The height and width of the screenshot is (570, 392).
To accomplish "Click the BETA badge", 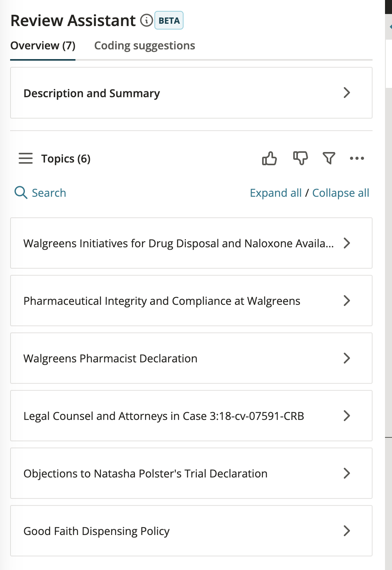I will pos(169,21).
